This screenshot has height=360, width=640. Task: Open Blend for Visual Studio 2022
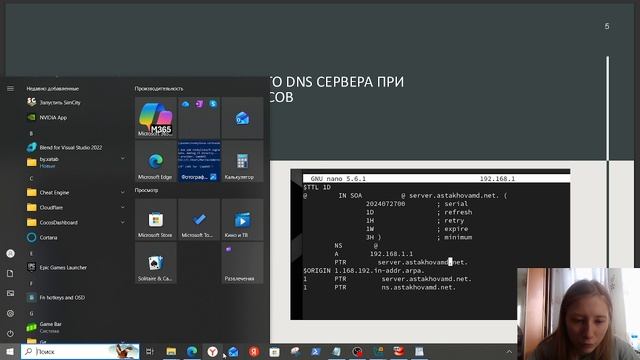[x=70, y=147]
